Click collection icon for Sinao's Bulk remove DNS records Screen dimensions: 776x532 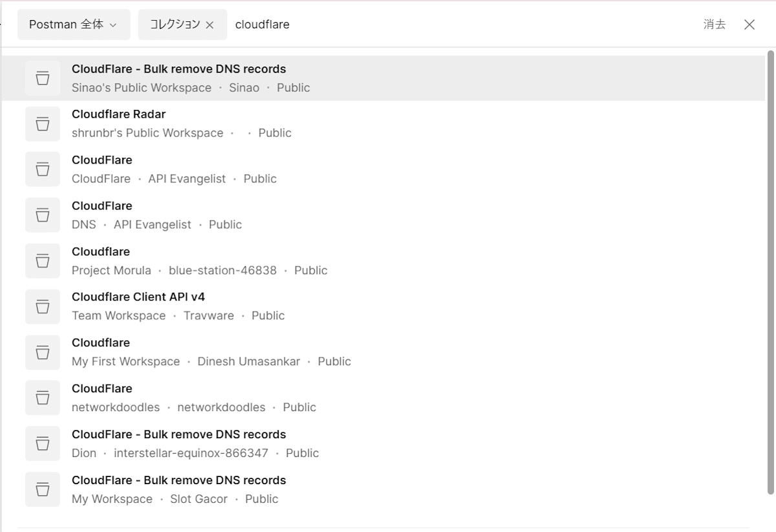pos(43,78)
